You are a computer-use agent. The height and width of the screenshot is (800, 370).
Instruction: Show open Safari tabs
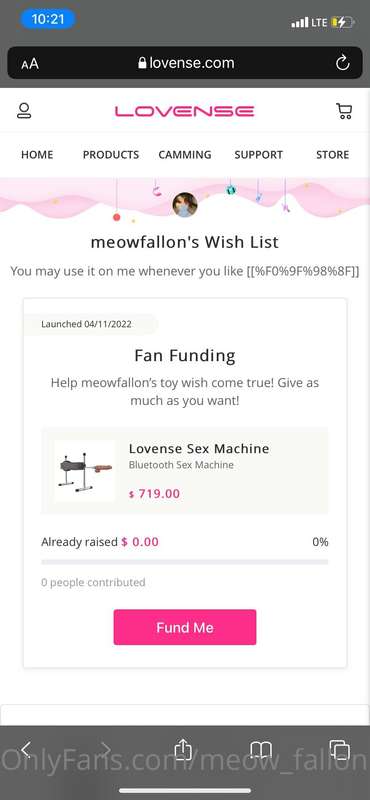point(339,750)
